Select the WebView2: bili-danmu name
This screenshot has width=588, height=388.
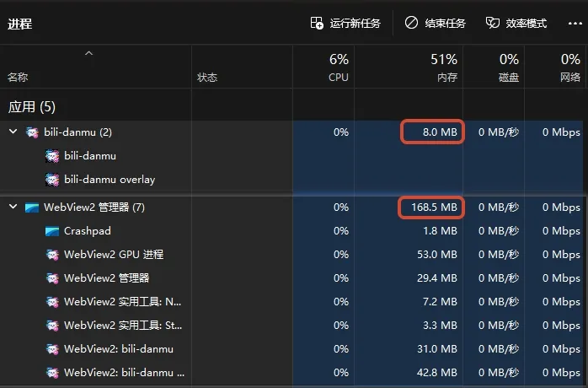click(119, 349)
